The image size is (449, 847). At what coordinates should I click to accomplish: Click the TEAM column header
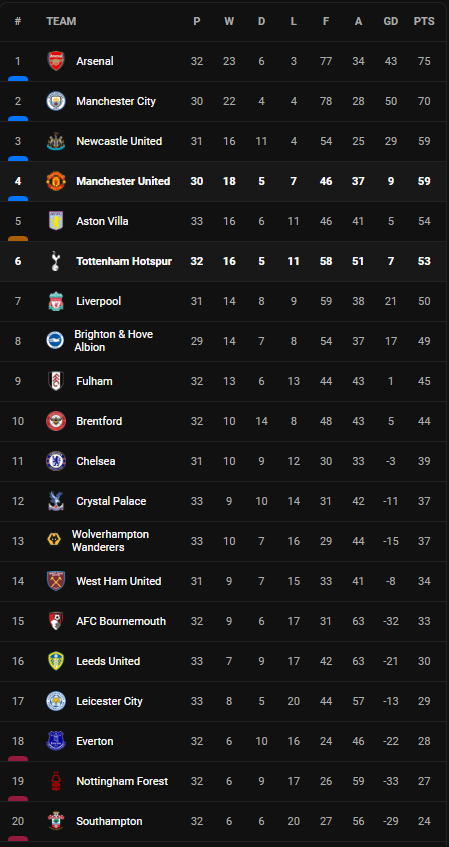coord(61,21)
